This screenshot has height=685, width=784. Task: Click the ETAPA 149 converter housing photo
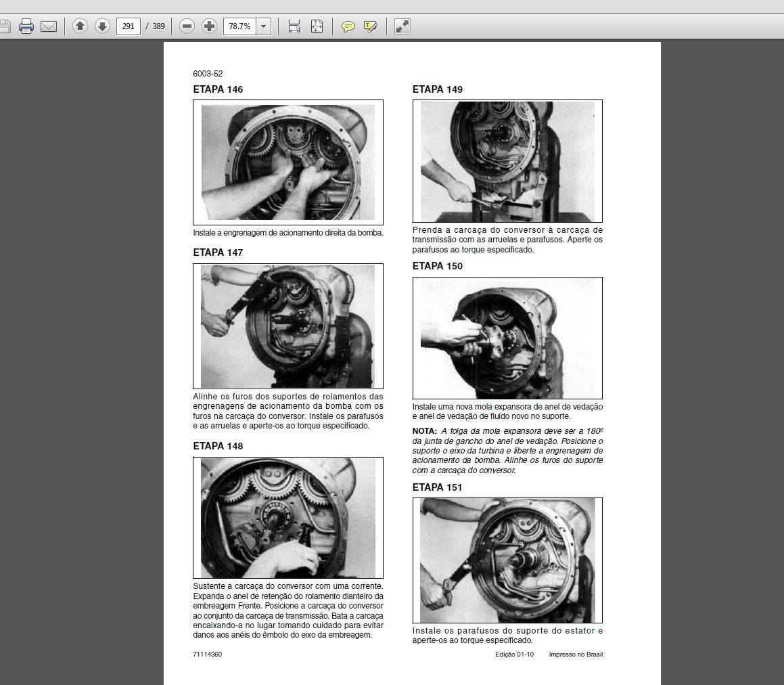tap(507, 161)
